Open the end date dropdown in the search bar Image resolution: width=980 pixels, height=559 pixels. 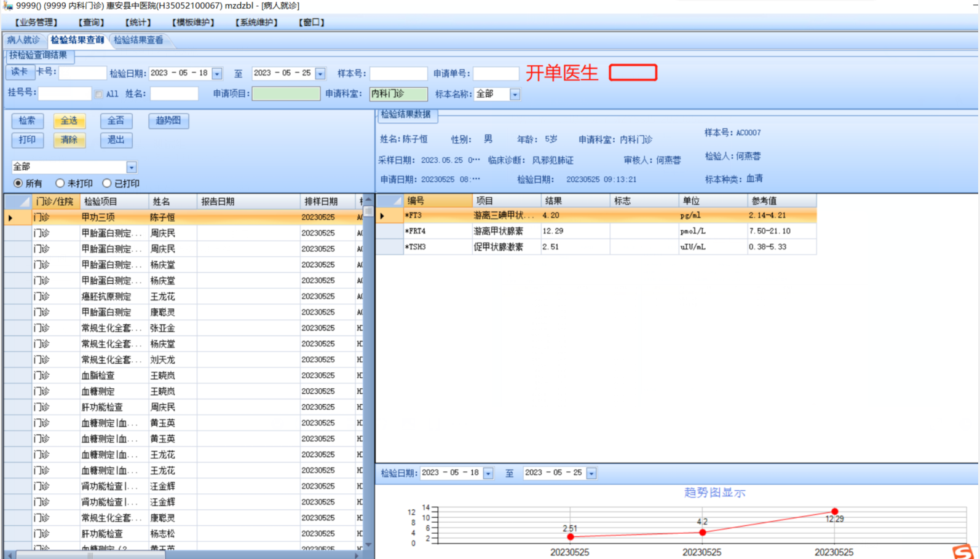(x=320, y=74)
